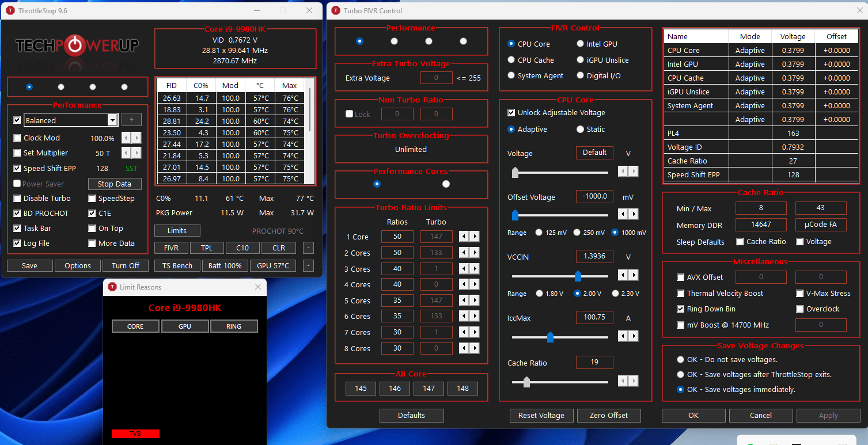This screenshot has height=445, width=868.
Task: Choose the 250 mV offset voltage range
Action: click(577, 232)
